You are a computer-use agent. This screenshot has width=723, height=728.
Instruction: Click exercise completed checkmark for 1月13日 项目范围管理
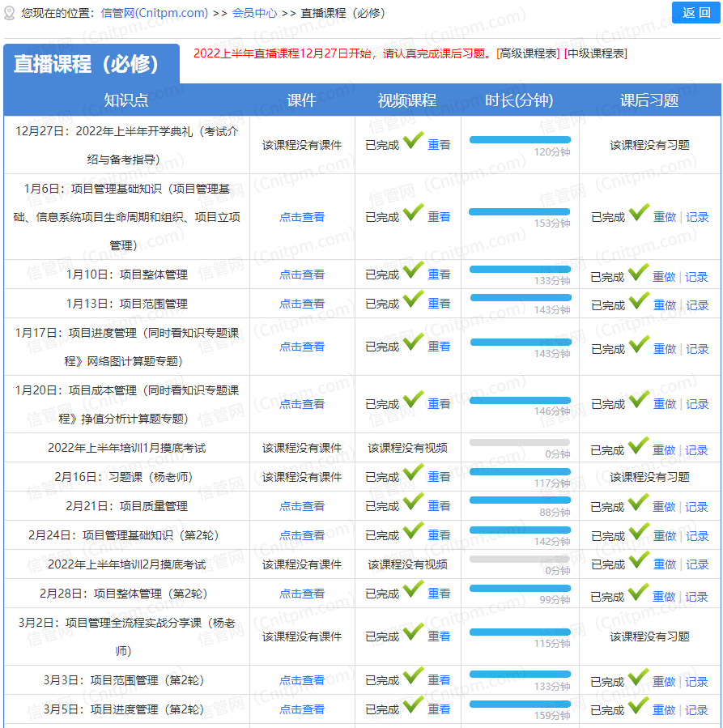tap(638, 301)
